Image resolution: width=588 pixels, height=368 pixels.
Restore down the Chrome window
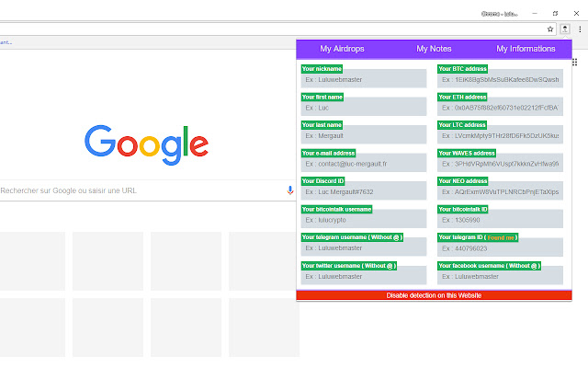pos(555,14)
